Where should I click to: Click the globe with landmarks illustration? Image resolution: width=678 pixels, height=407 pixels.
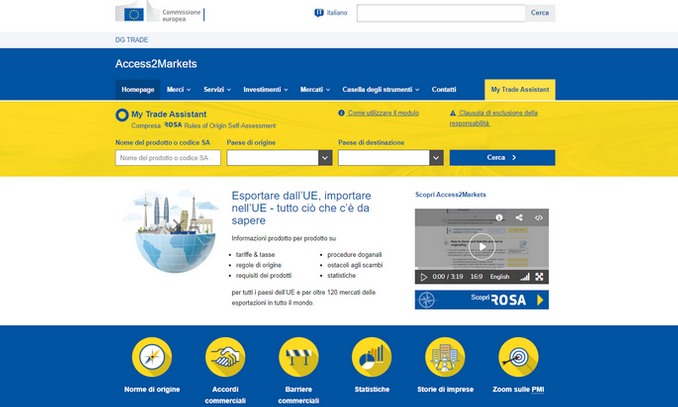pyautogui.click(x=173, y=231)
